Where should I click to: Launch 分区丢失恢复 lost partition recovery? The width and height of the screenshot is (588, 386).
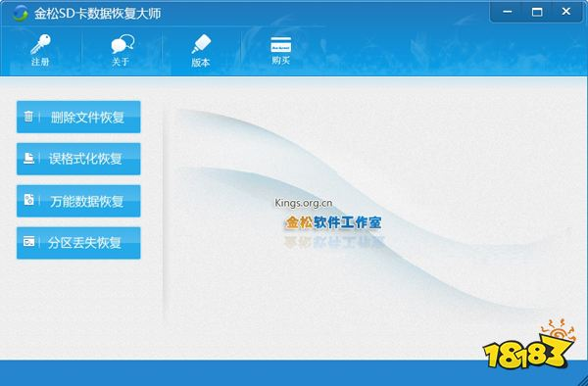pos(78,243)
